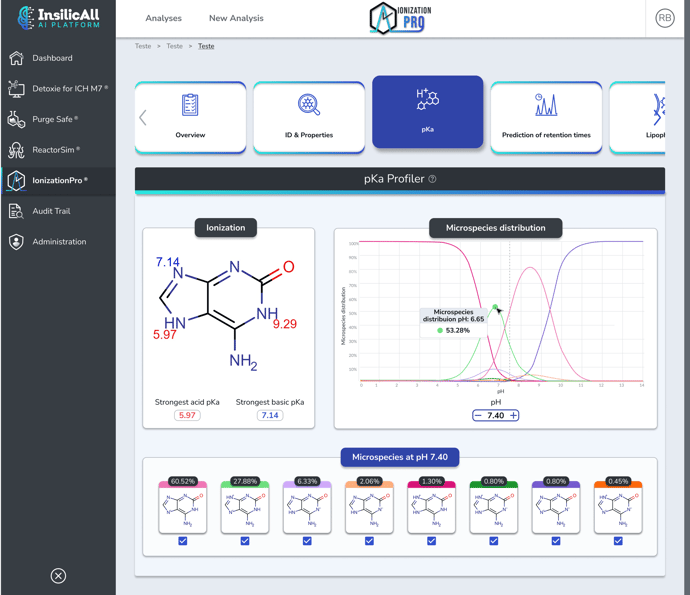The image size is (690, 595).
Task: Open the Lipophilicity card icon
Action: tap(659, 110)
